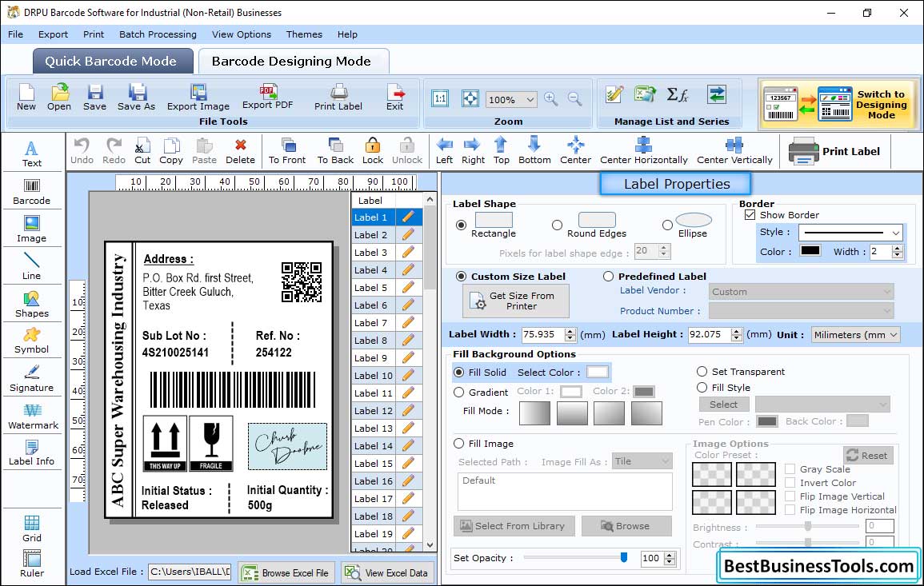Open the Export menu

pyautogui.click(x=53, y=34)
